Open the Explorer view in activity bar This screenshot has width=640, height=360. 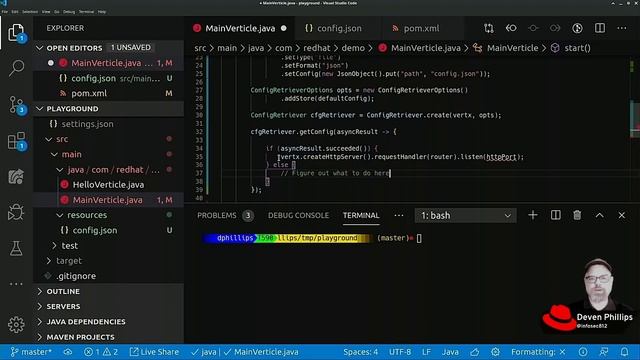pos(16,33)
